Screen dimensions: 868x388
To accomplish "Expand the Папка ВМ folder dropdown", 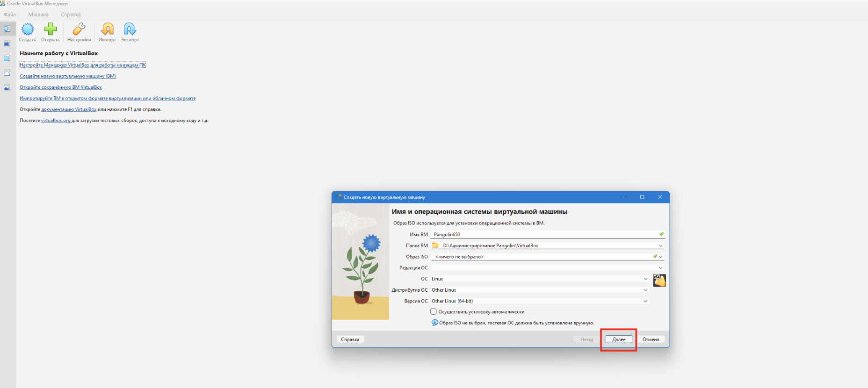I will point(661,245).
